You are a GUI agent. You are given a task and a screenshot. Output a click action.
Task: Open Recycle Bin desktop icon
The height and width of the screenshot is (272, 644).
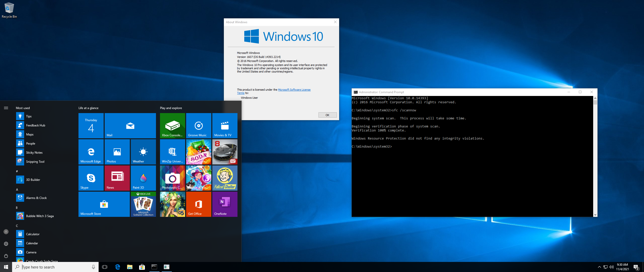click(x=9, y=10)
